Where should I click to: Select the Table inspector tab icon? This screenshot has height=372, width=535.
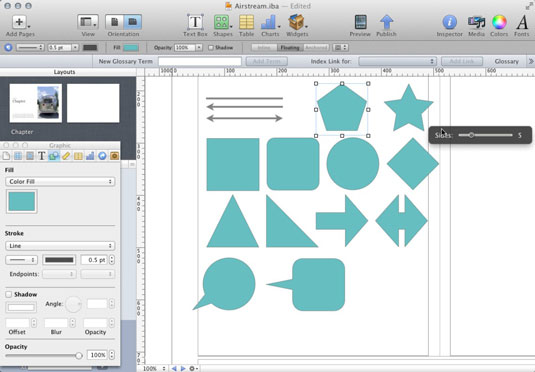click(78, 156)
